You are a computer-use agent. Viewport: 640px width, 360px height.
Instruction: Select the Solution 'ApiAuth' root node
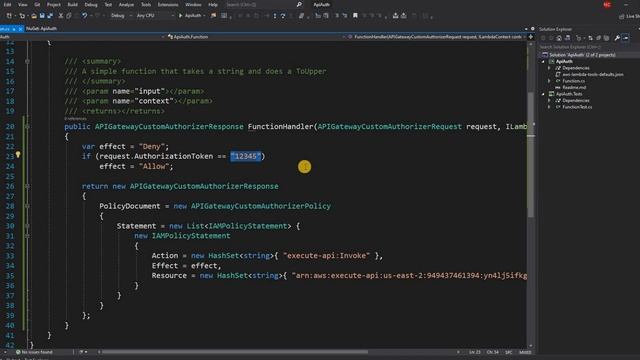pyautogui.click(x=582, y=55)
